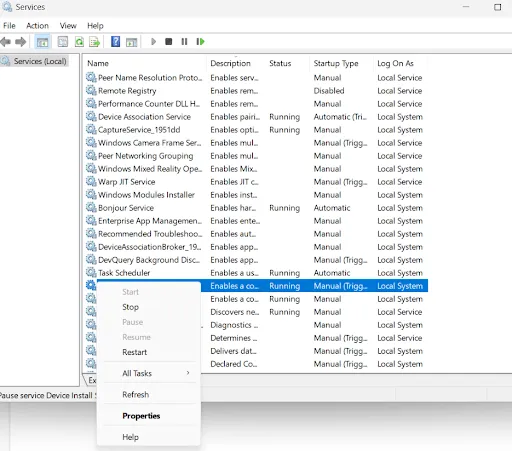The image size is (512, 451).
Task: Click the Refresh toolbar icon
Action: pos(79,42)
